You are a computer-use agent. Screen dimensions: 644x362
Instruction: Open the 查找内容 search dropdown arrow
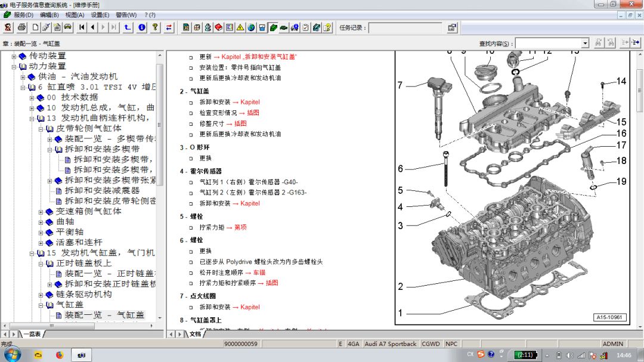click(584, 43)
